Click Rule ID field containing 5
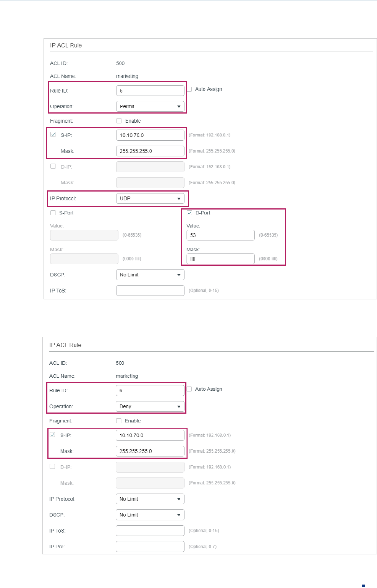Viewport: 377px width, 588px height. click(150, 91)
